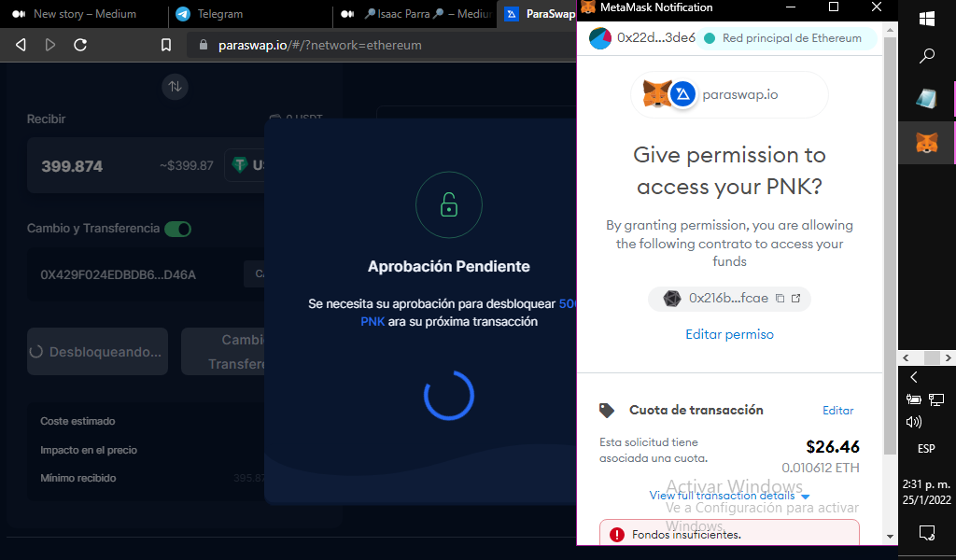
Task: Click the Aprobación Pendiente heading
Action: [449, 266]
